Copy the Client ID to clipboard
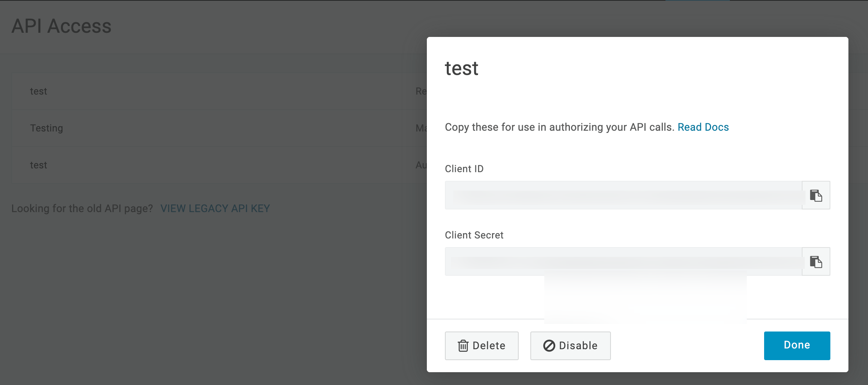 click(816, 195)
